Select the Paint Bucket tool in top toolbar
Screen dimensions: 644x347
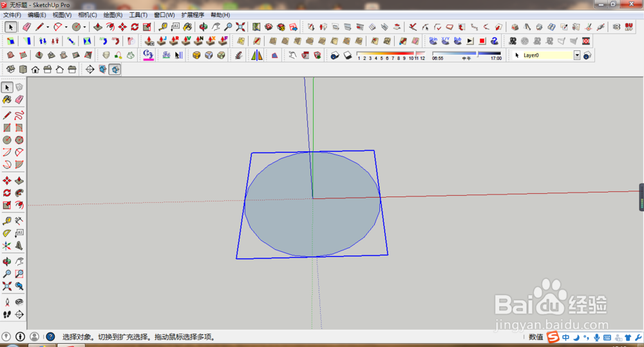coord(187,27)
